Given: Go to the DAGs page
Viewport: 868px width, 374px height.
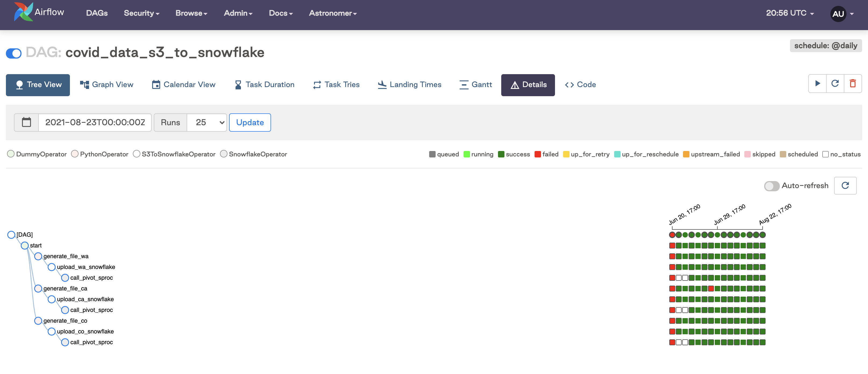Looking at the screenshot, I should tap(97, 13).
